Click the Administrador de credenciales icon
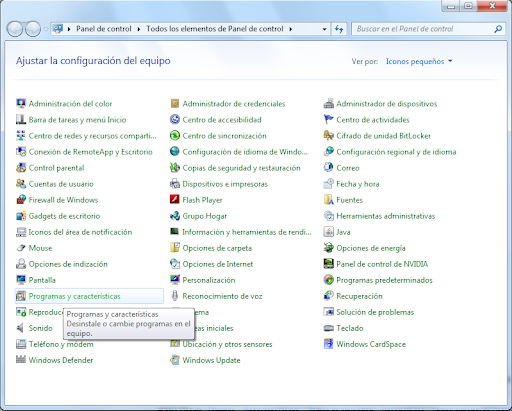The height and width of the screenshot is (411, 512). click(175, 104)
